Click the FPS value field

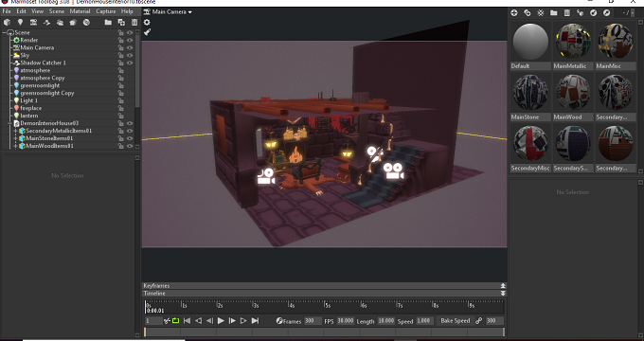pyautogui.click(x=345, y=321)
